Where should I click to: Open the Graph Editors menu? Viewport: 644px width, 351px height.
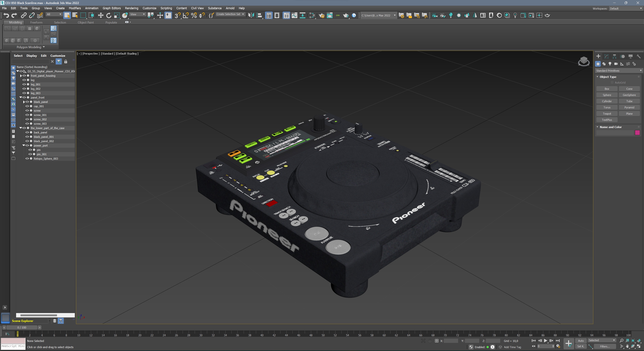point(112,8)
